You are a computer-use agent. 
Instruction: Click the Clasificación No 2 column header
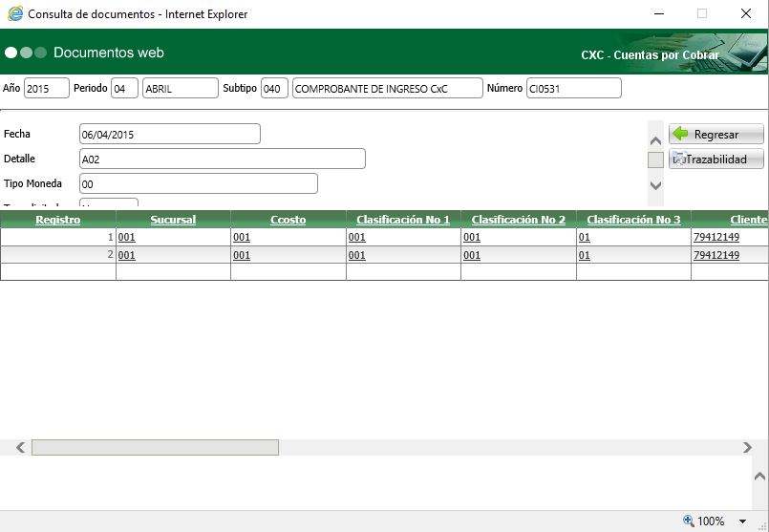[518, 220]
